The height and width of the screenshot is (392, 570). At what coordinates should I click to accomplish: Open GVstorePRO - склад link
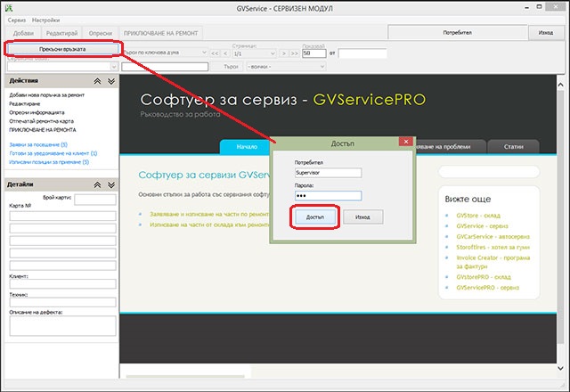(484, 277)
